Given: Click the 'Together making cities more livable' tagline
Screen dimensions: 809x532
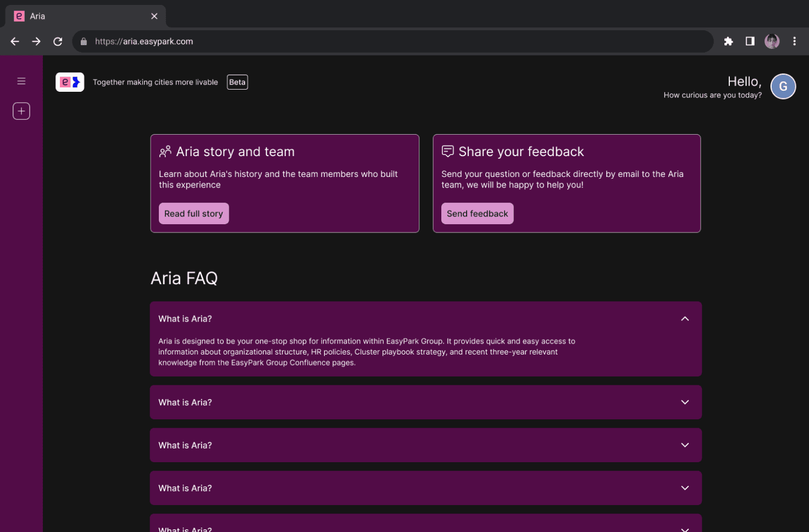Looking at the screenshot, I should 156,82.
